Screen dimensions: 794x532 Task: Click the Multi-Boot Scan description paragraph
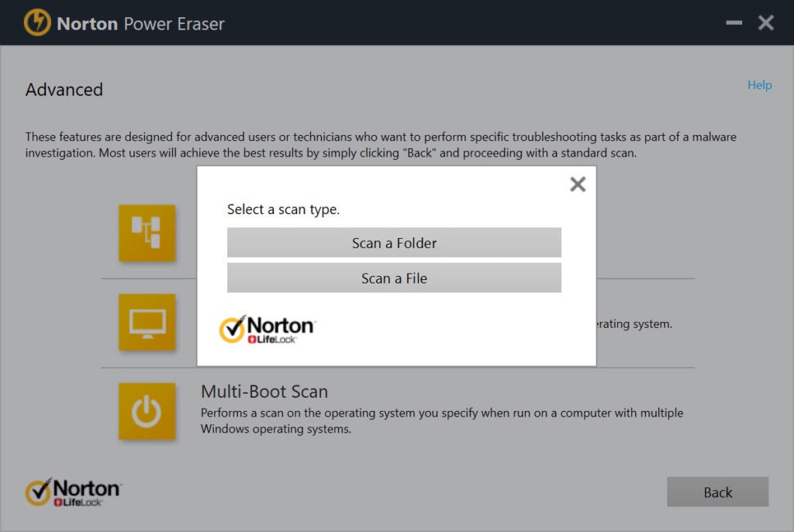(441, 420)
